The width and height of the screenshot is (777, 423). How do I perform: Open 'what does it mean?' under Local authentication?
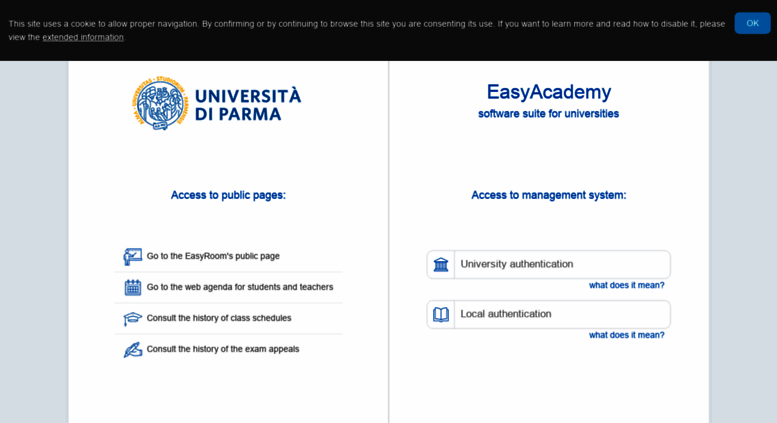coord(626,335)
